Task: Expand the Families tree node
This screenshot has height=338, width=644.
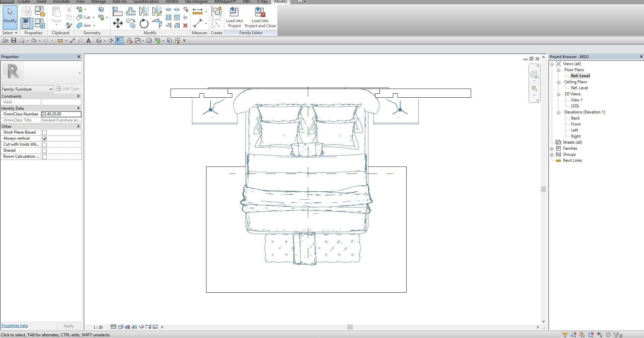Action: pyautogui.click(x=552, y=149)
